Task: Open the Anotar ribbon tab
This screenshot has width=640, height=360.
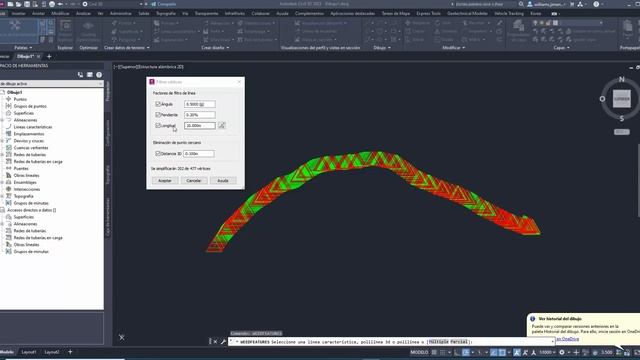Action: coord(38,13)
